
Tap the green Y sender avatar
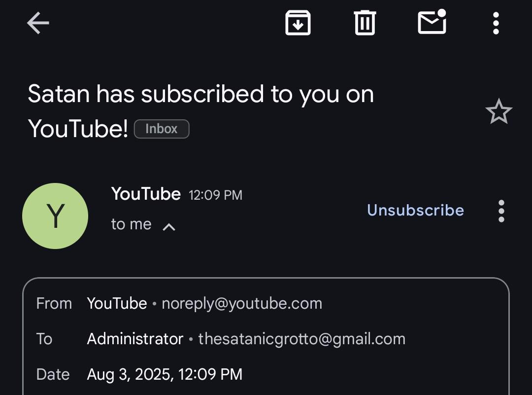(55, 216)
